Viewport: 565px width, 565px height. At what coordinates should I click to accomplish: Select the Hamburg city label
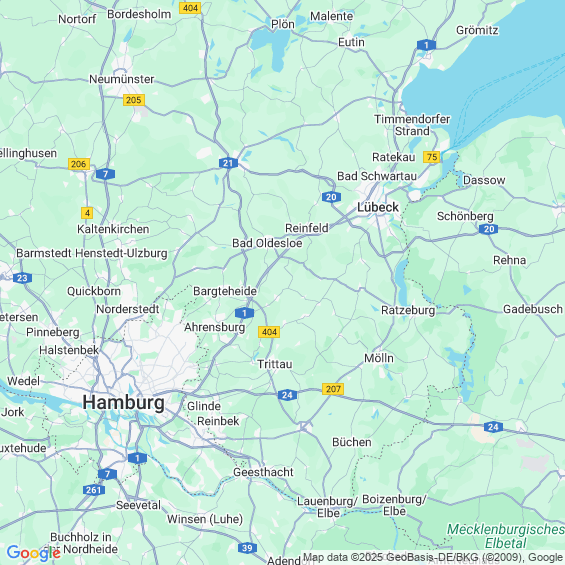[124, 402]
